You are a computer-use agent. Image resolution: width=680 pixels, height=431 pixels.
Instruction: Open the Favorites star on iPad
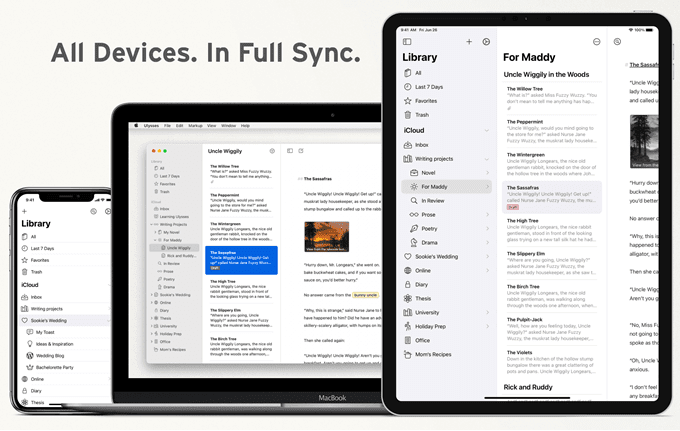(x=408, y=101)
